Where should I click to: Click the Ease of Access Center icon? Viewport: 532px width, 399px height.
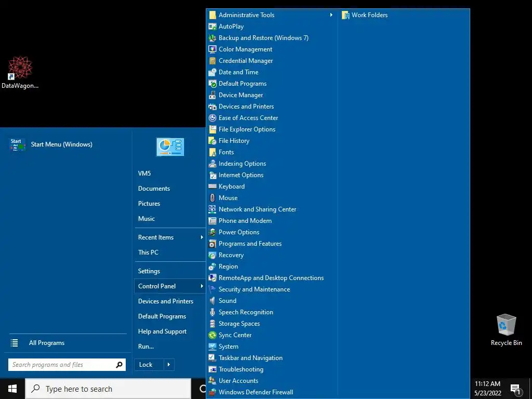212,118
